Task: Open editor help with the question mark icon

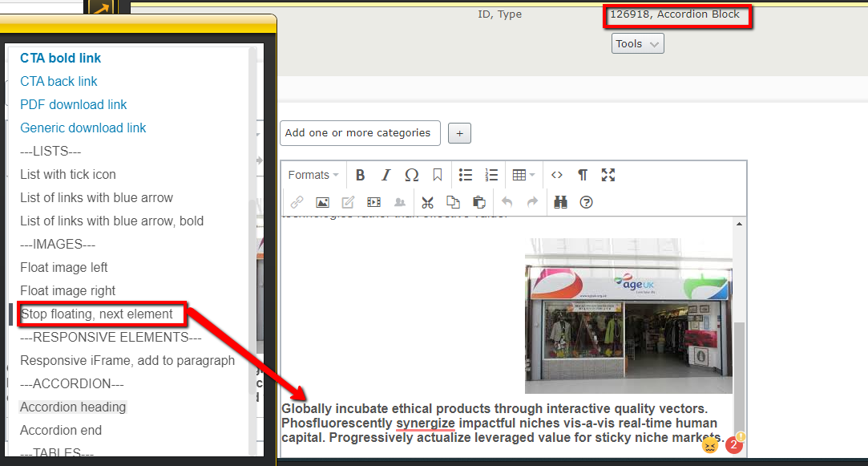Action: [586, 202]
